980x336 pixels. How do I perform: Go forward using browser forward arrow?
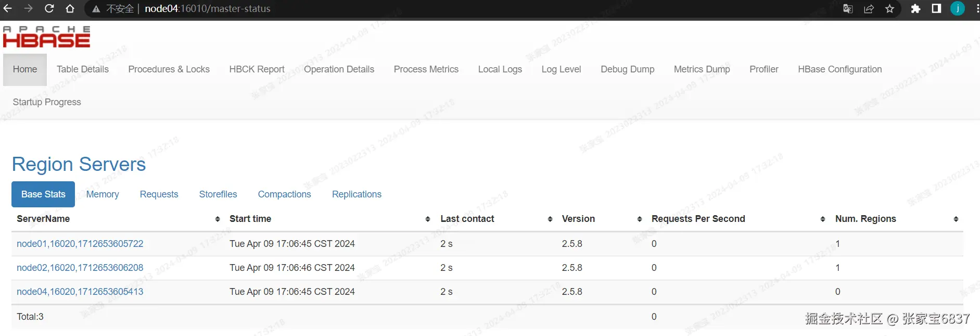pos(28,8)
